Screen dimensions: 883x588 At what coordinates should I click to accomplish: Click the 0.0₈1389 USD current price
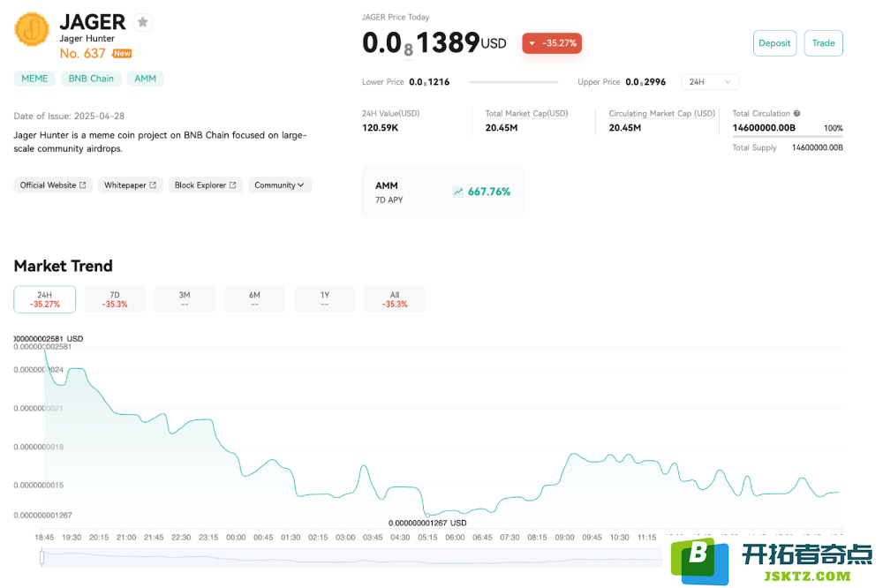[x=434, y=43]
